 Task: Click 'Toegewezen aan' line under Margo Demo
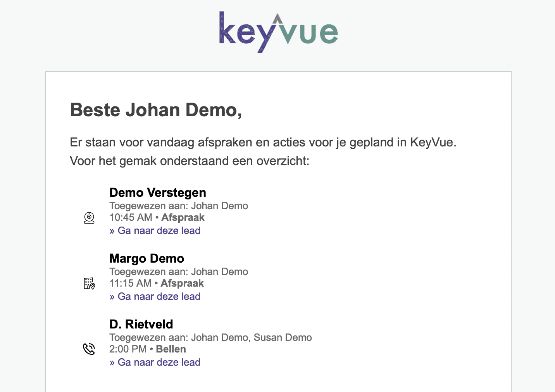179,272
